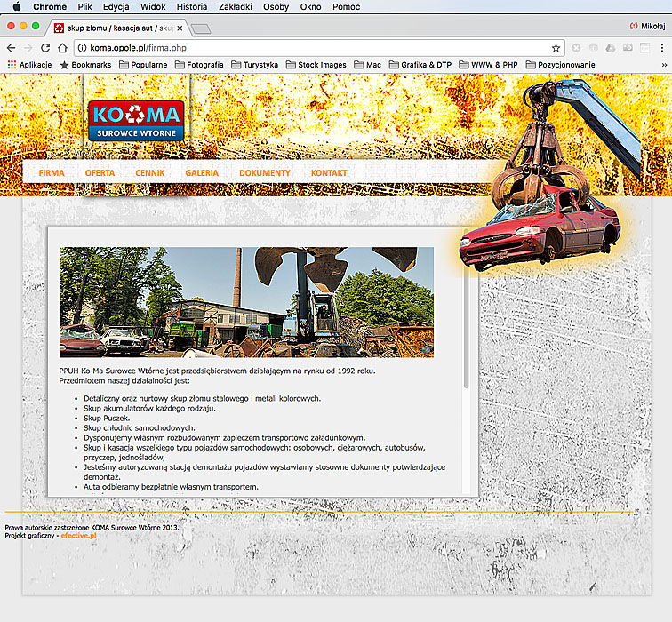The height and width of the screenshot is (622, 672).
Task: Click the red car in crane claw image
Action: pos(540,231)
